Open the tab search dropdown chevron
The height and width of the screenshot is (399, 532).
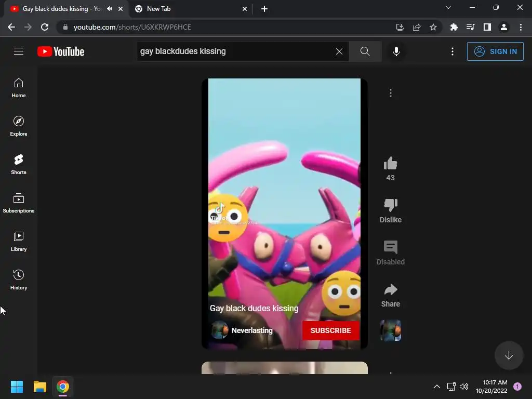448,7
